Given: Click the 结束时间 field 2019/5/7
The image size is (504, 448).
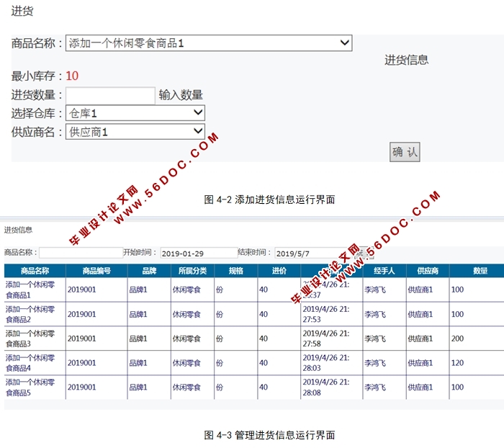Looking at the screenshot, I should [313, 253].
